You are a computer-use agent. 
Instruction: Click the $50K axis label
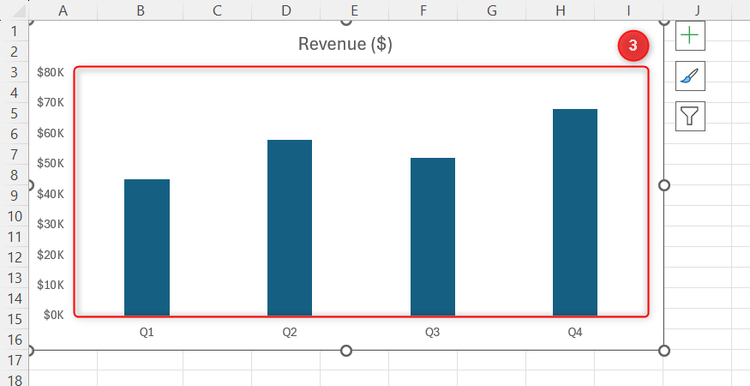click(x=51, y=163)
